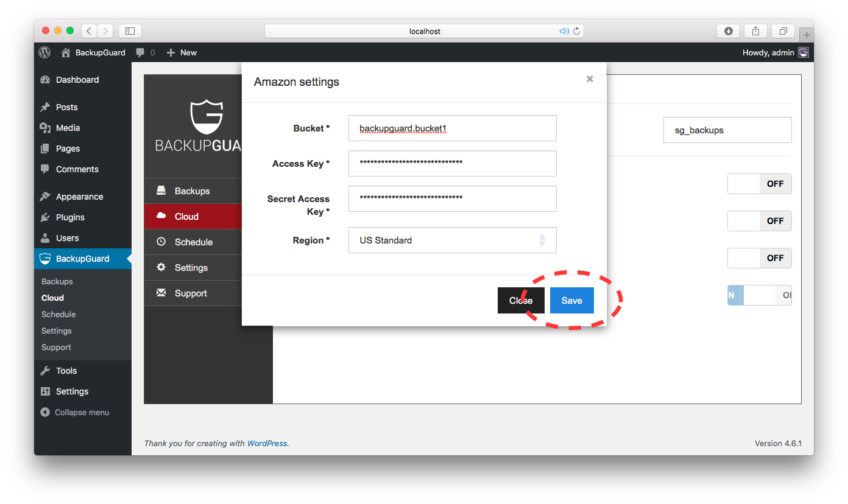Screen dimensions: 848x504
Task: Toggle the third OFF cloud switch
Action: pos(760,258)
